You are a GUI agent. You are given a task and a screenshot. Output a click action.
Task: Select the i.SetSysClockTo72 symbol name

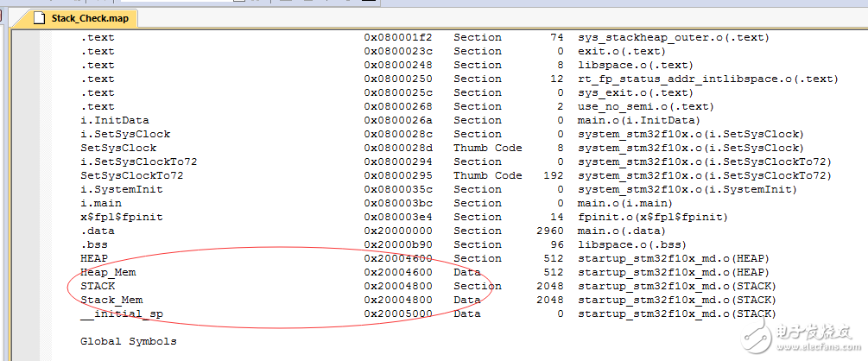pos(139,162)
